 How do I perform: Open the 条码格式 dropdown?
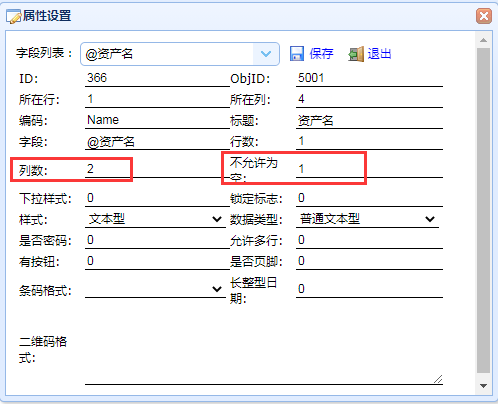pyautogui.click(x=155, y=289)
